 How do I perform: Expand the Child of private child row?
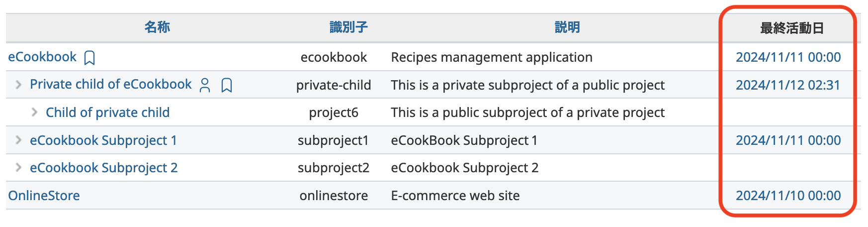pyautogui.click(x=34, y=112)
